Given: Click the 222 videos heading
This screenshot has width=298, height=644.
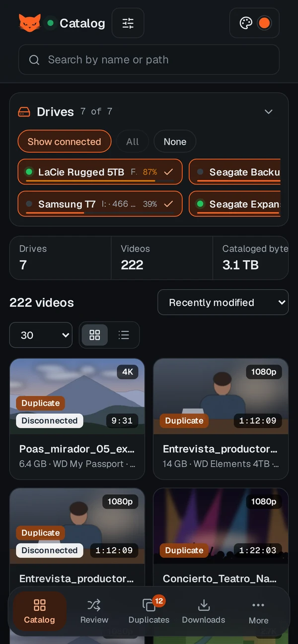Looking at the screenshot, I should click(x=42, y=303).
